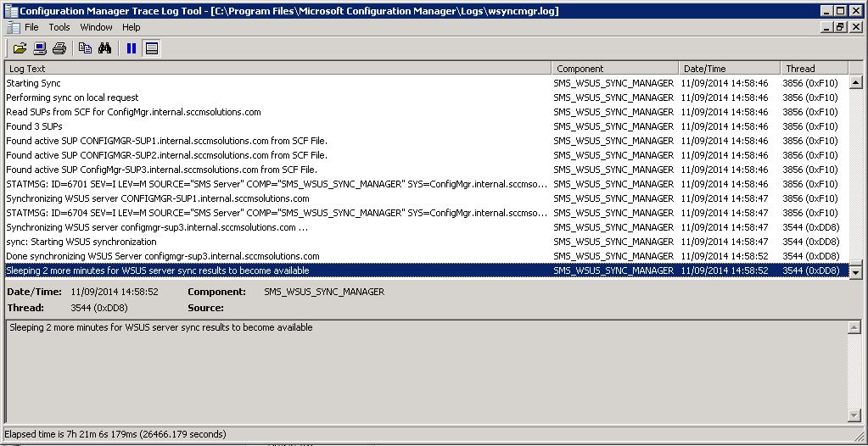Click the Open log file folder icon

(x=20, y=48)
